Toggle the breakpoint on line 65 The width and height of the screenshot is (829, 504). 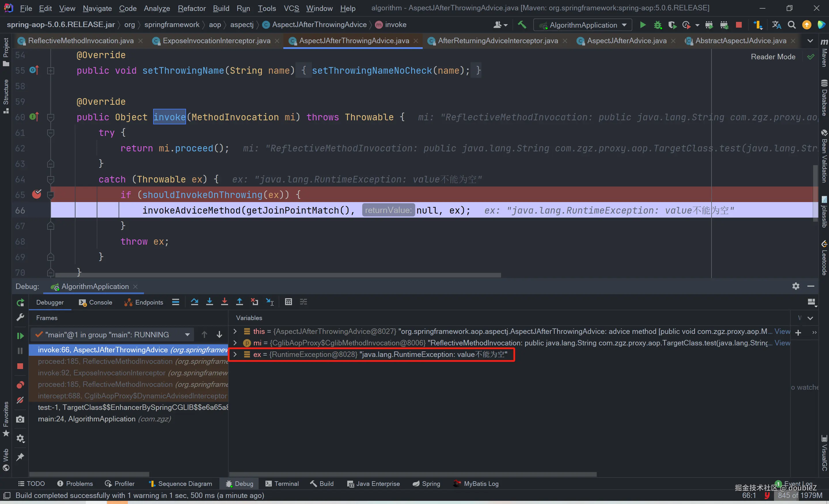(x=36, y=194)
